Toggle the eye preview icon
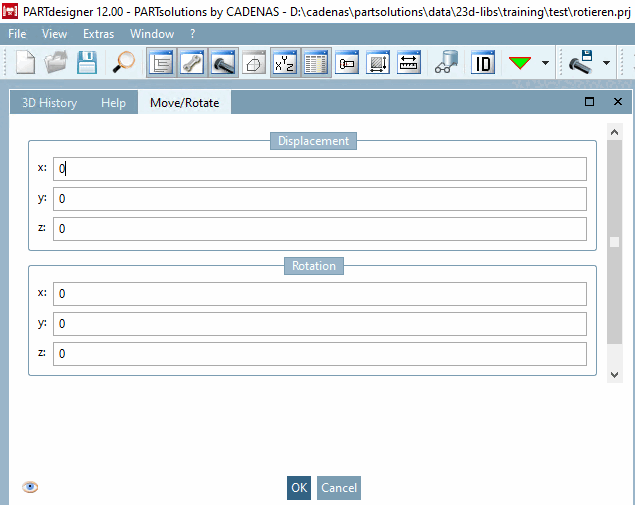 30,487
